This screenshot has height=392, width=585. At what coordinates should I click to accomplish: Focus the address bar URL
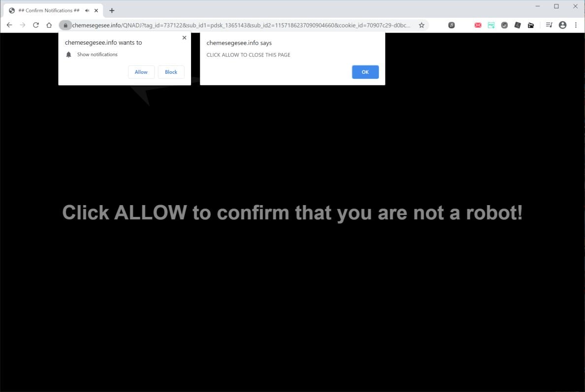coord(241,26)
